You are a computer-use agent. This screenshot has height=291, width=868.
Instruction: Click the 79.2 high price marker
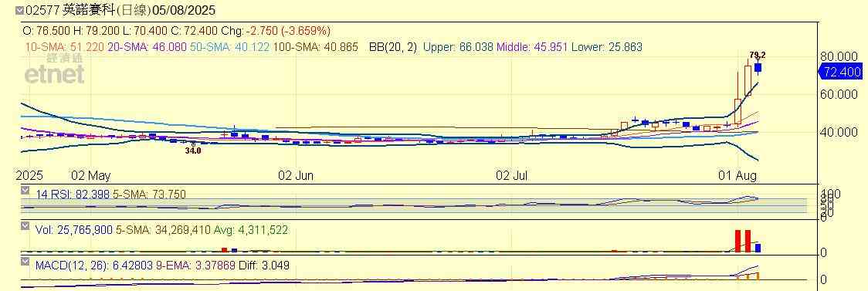pyautogui.click(x=758, y=55)
